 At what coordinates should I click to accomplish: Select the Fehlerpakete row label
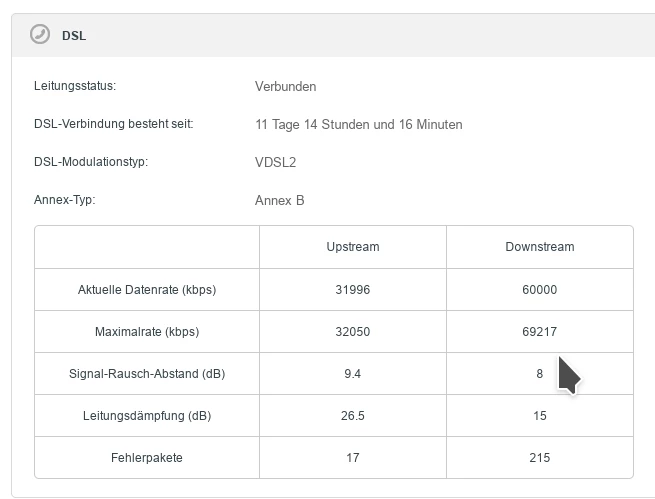[147, 457]
